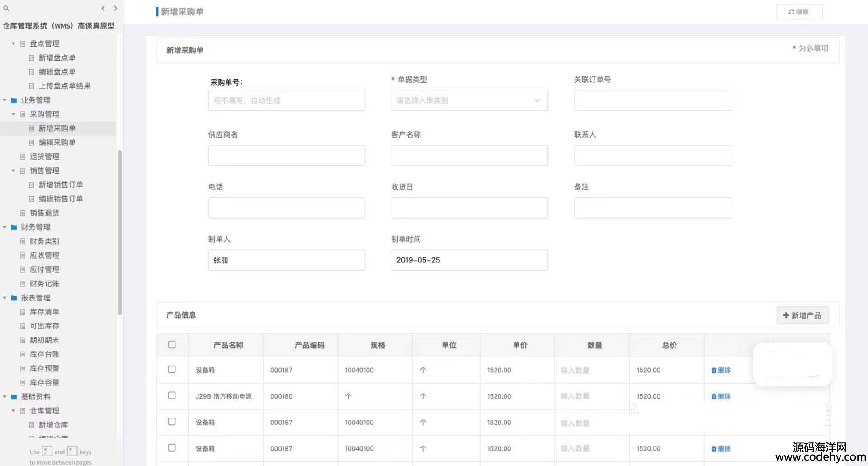Image resolution: width=868 pixels, height=466 pixels.
Task: Open 新增销售订单 page in sidebar
Action: coord(61,185)
